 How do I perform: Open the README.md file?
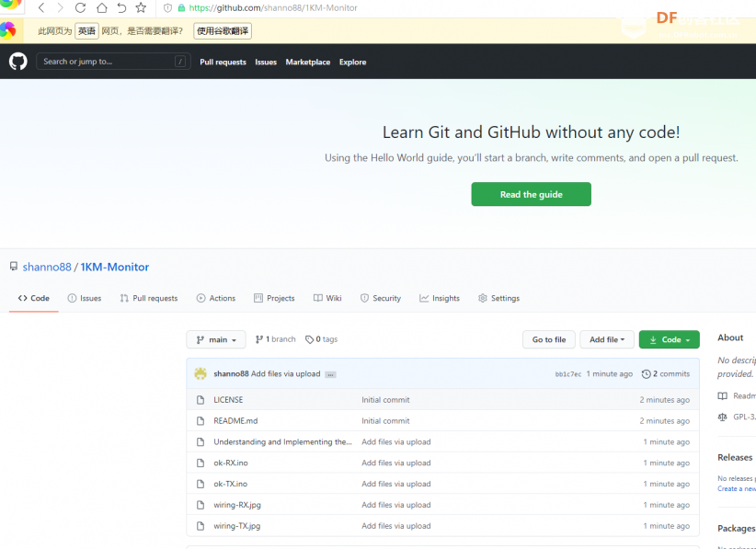[x=235, y=421]
